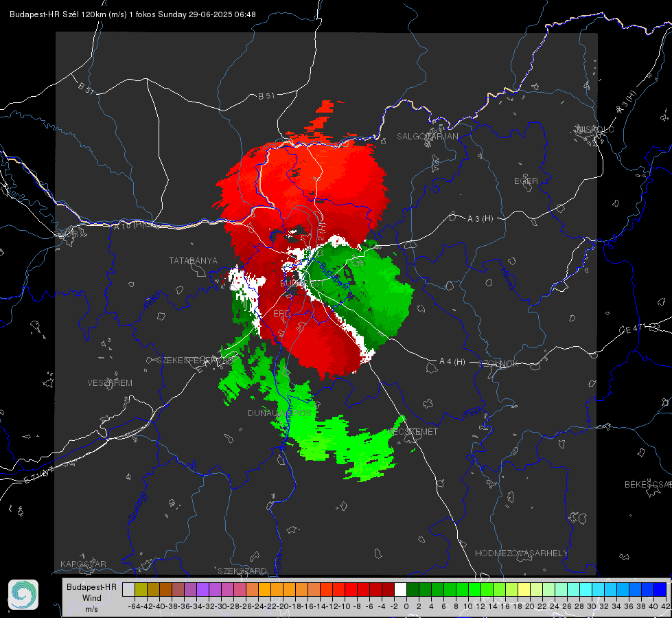The image size is (672, 618).
Task: Click the deep blue legend swatch
Action: click(x=660, y=590)
